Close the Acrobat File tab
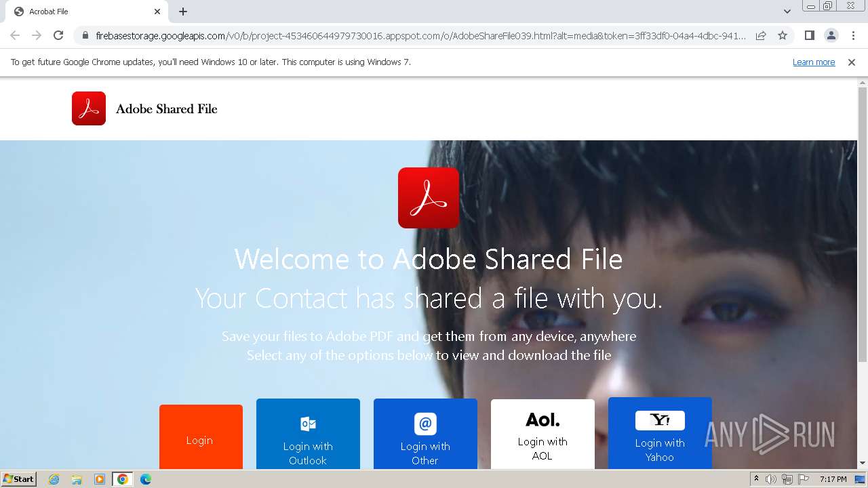868x488 pixels. pyautogui.click(x=157, y=12)
